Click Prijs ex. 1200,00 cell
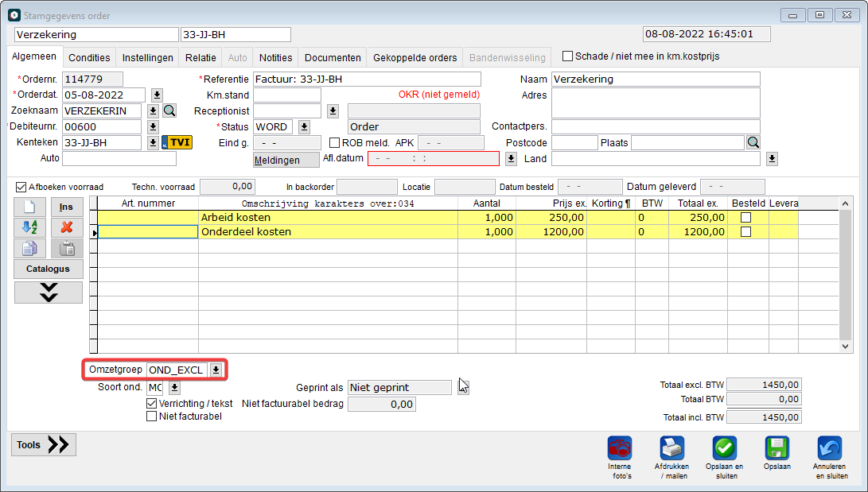Image resolution: width=868 pixels, height=492 pixels. pyautogui.click(x=551, y=231)
